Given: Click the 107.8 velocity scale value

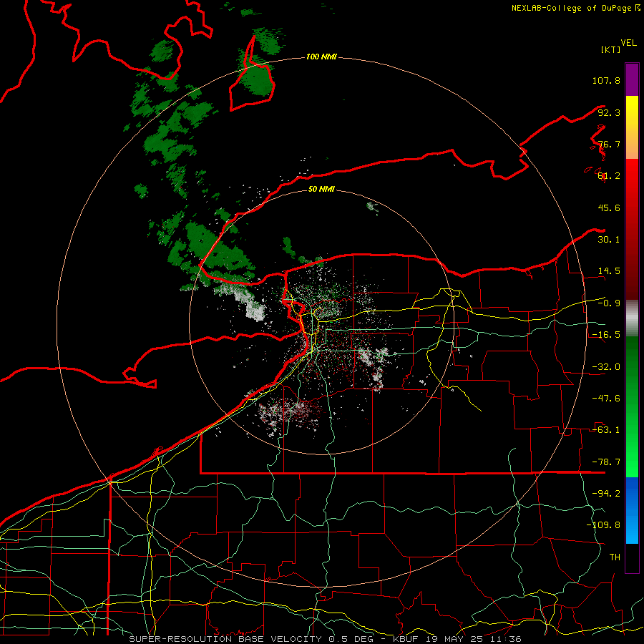Looking at the screenshot, I should click(x=606, y=80).
